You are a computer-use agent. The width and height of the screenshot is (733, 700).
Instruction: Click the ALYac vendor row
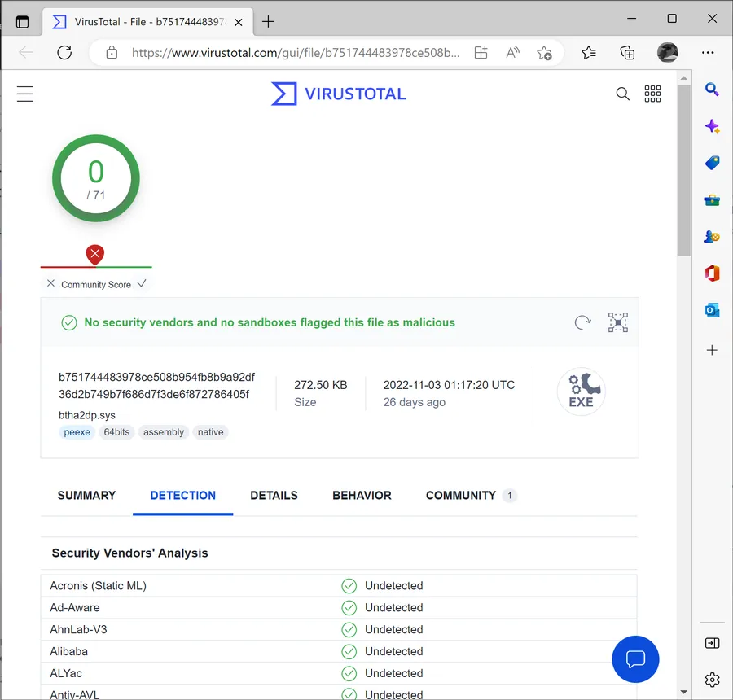coord(339,673)
